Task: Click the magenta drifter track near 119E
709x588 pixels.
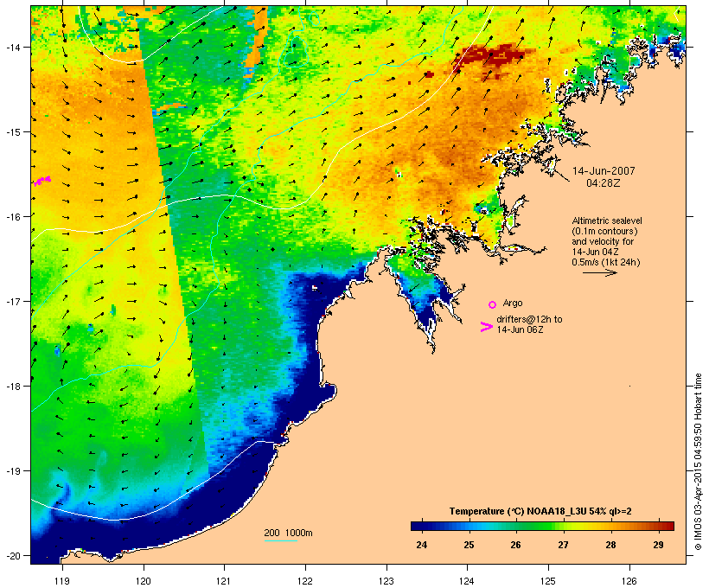Action: click(x=42, y=181)
